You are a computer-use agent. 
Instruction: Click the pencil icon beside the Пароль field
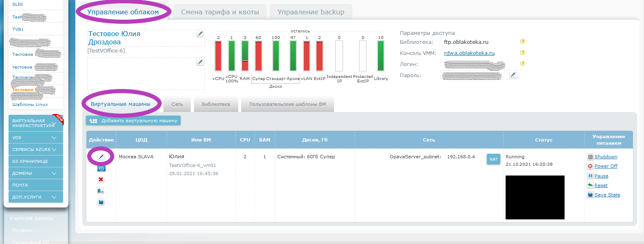[513, 75]
